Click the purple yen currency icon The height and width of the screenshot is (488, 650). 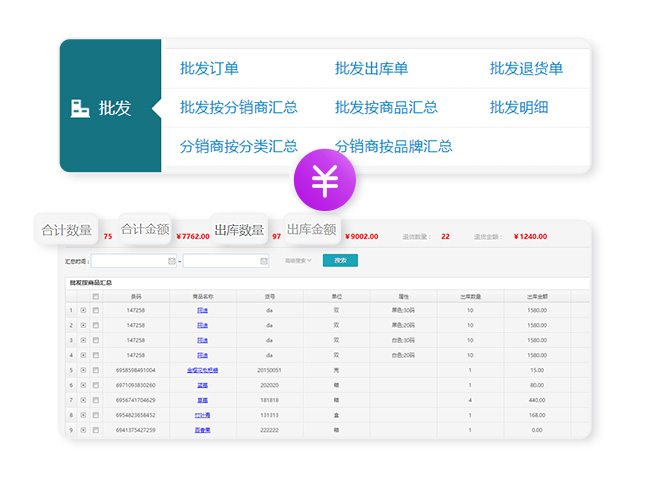tap(325, 183)
